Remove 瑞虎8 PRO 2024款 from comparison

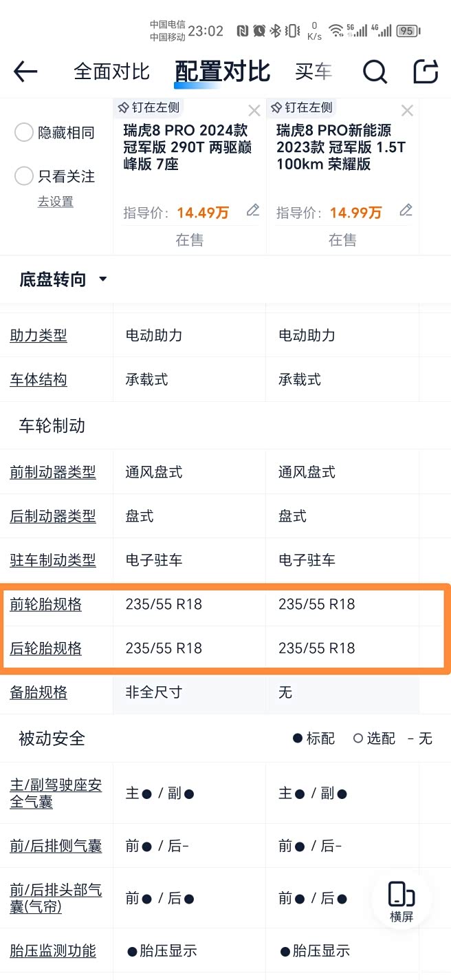[254, 111]
